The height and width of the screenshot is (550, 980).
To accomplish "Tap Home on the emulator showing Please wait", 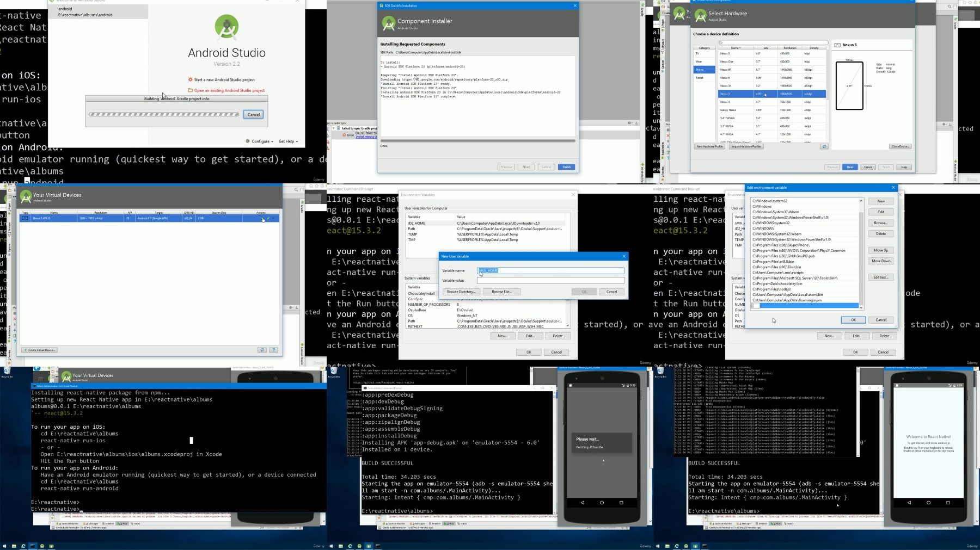I will (x=602, y=503).
